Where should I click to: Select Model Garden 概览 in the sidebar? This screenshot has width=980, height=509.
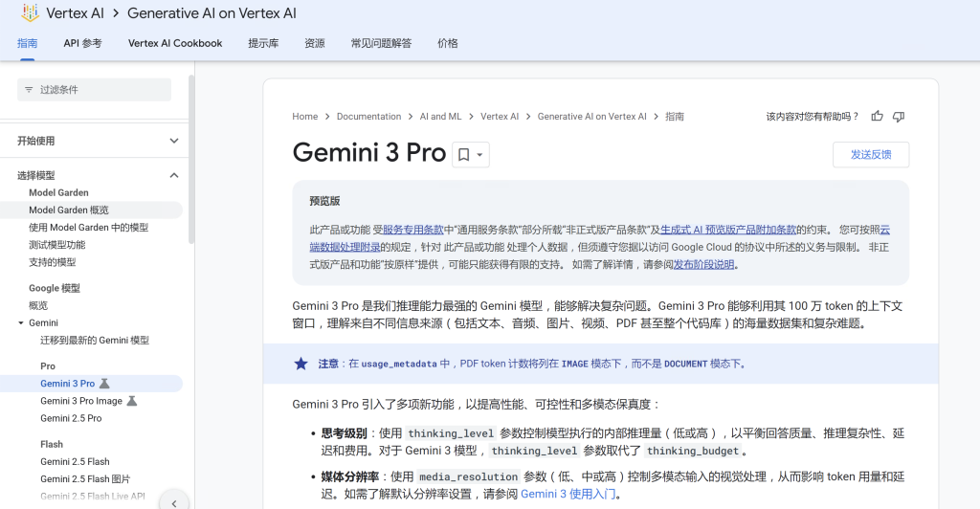(69, 210)
